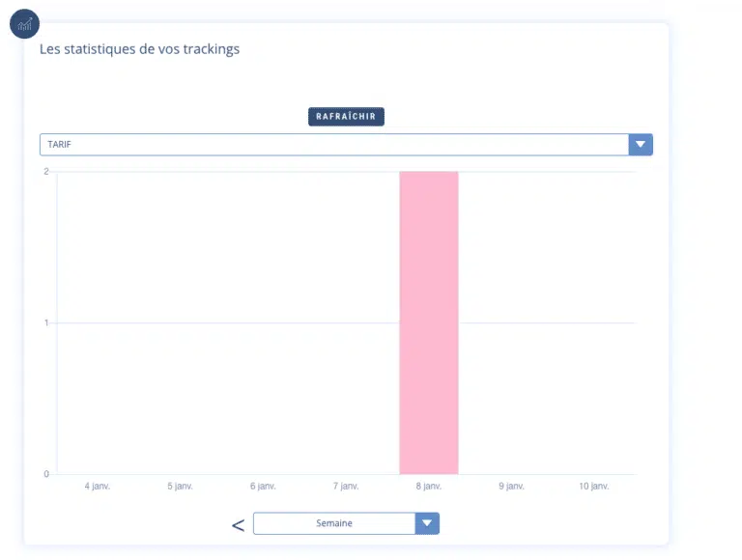
Task: Click the 4 janv. axis label
Action: tap(98, 487)
